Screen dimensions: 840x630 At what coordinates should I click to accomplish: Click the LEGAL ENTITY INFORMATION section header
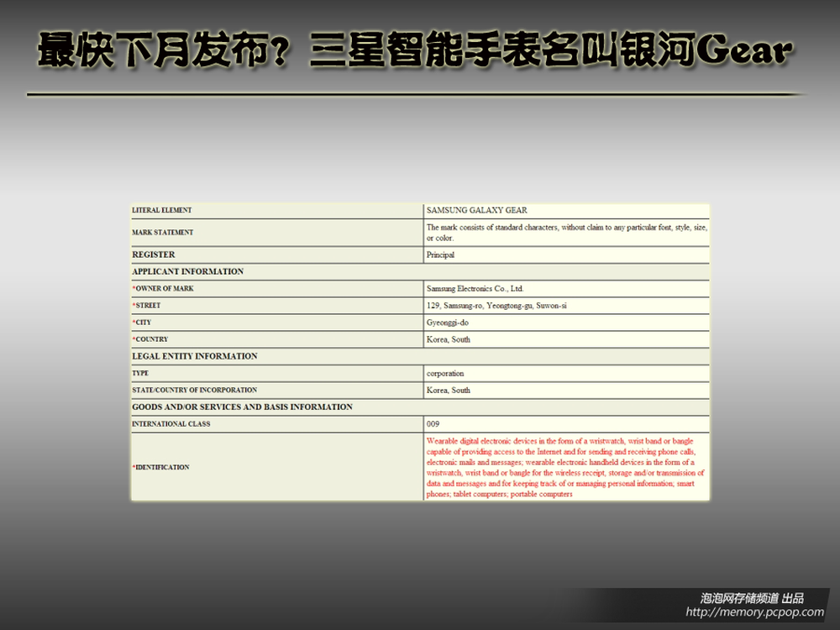[x=195, y=356]
